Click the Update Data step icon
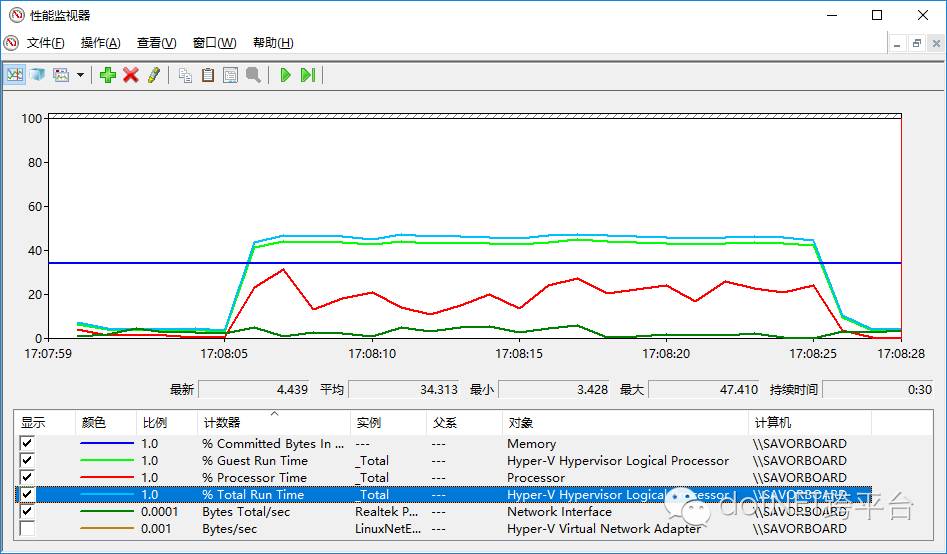Image resolution: width=947 pixels, height=554 pixels. 308,75
